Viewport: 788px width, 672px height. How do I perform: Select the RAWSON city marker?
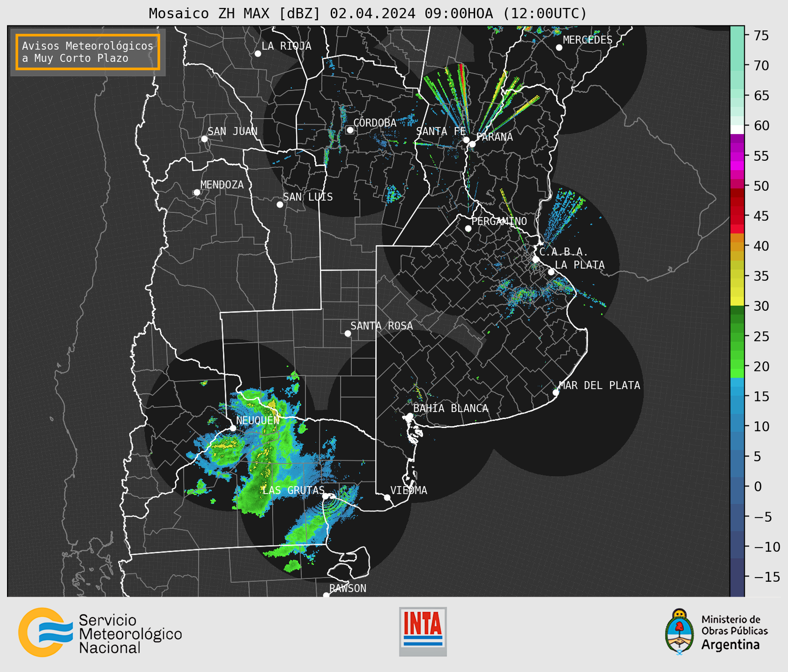pos(326,595)
